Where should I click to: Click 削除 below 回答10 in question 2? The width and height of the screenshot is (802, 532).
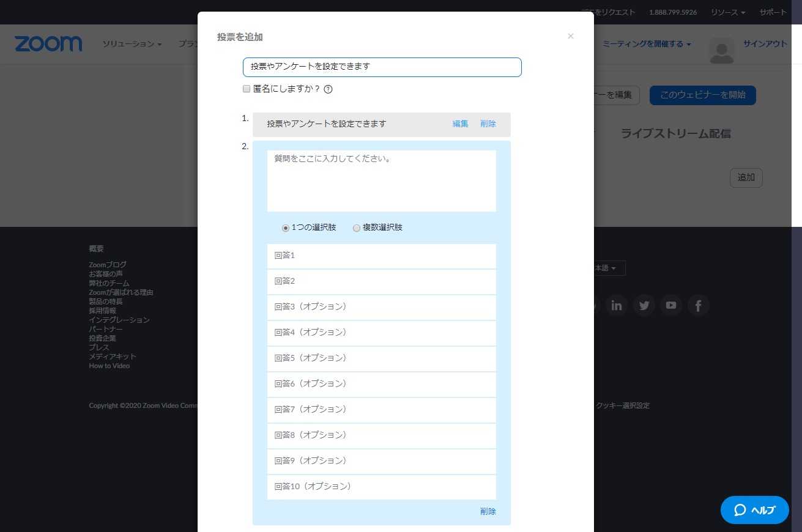point(488,511)
